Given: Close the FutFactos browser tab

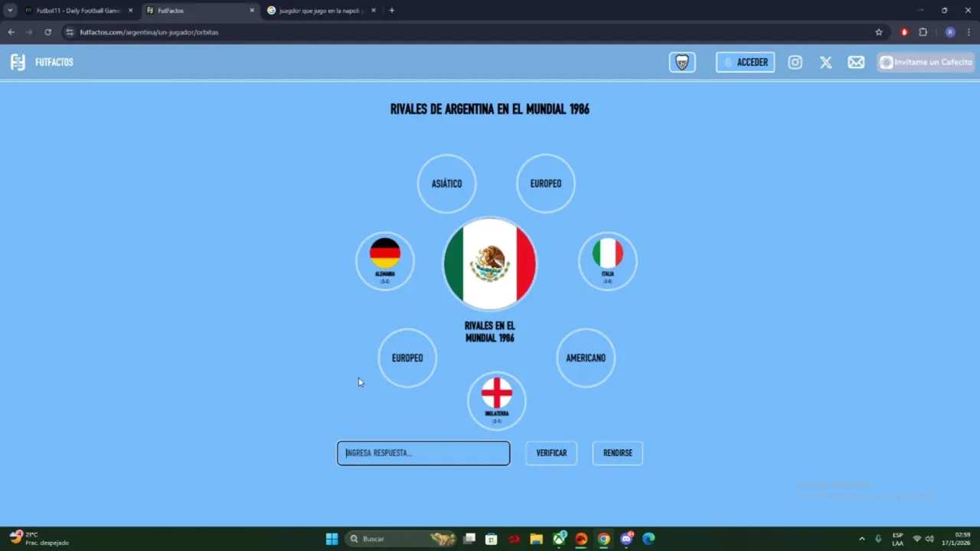Looking at the screenshot, I should (x=252, y=11).
